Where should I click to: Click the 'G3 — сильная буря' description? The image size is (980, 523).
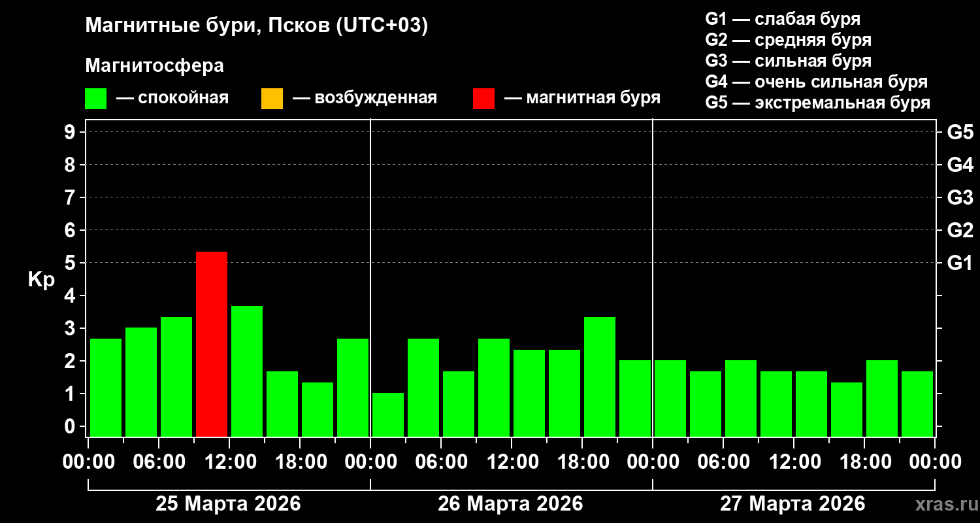(788, 61)
